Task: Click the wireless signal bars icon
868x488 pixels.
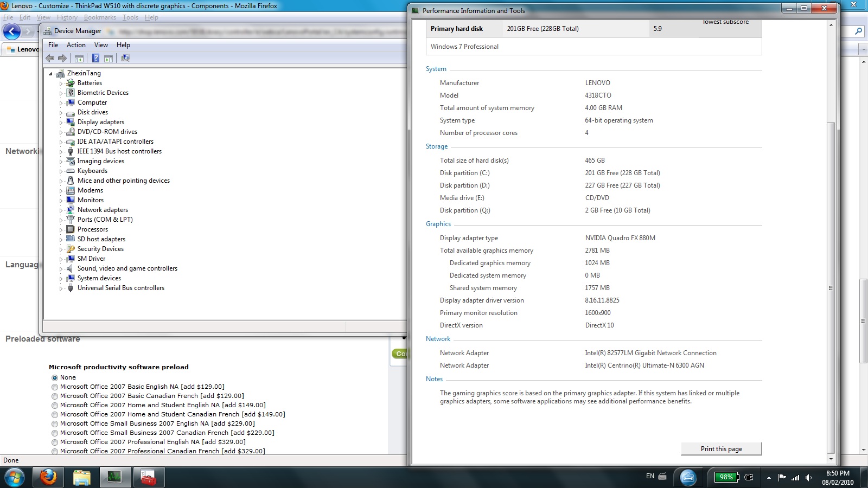Action: (x=795, y=477)
